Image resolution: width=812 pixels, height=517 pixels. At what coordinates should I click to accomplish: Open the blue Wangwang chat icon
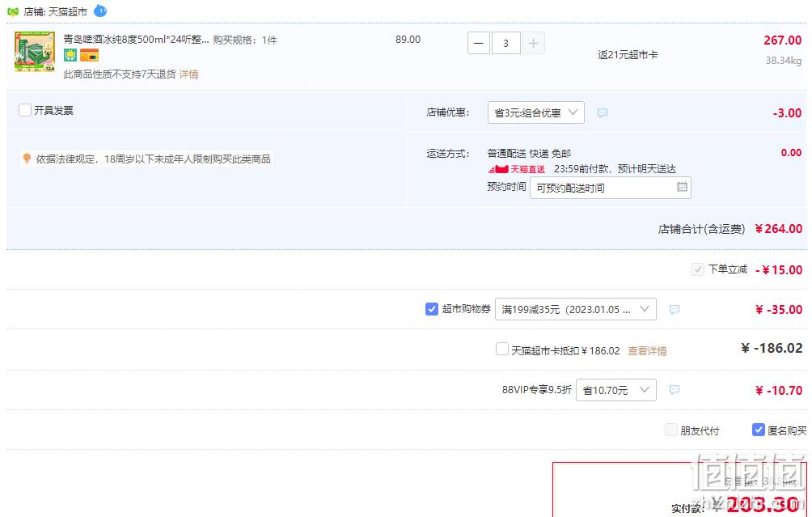pos(100,11)
